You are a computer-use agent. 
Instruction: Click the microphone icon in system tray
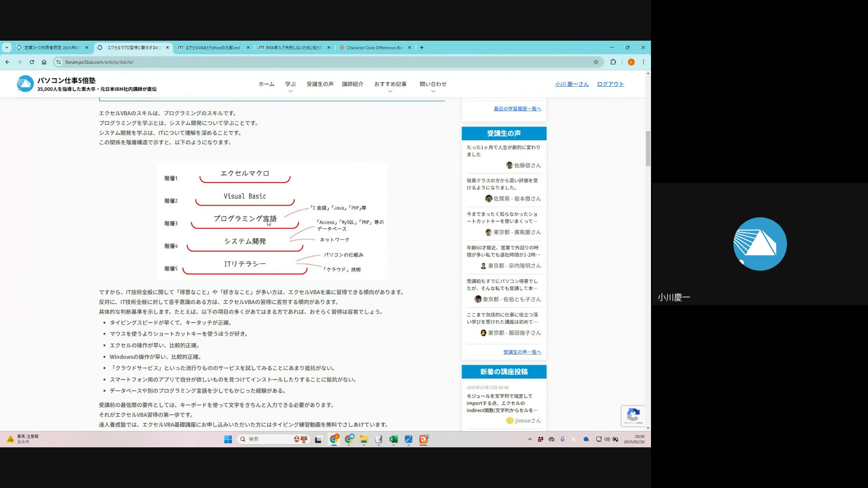pos(562,439)
